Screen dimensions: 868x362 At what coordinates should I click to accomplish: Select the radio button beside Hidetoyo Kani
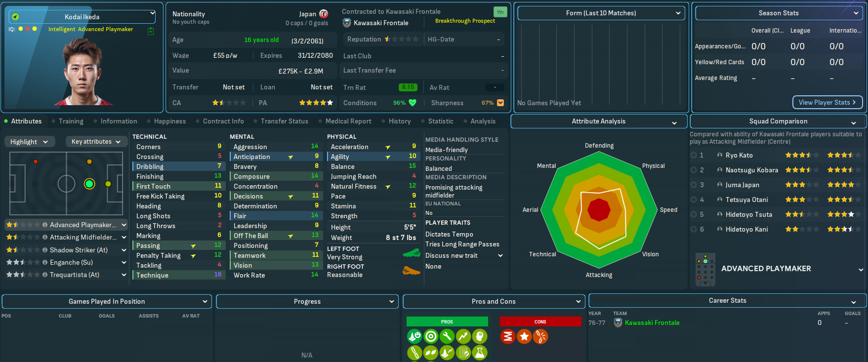[x=694, y=229]
